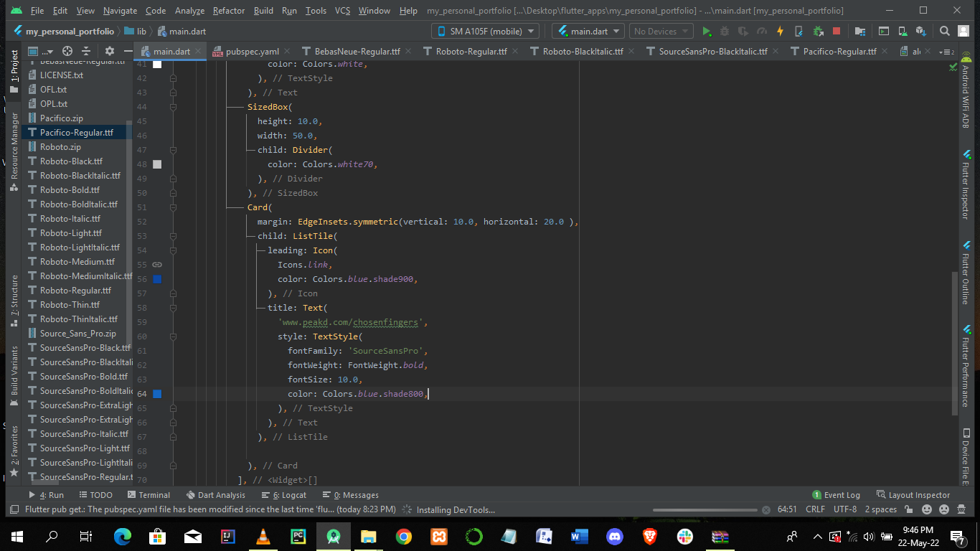Open the Dart Analysis tool window
Viewport: 980px width, 551px height.
[x=215, y=495]
